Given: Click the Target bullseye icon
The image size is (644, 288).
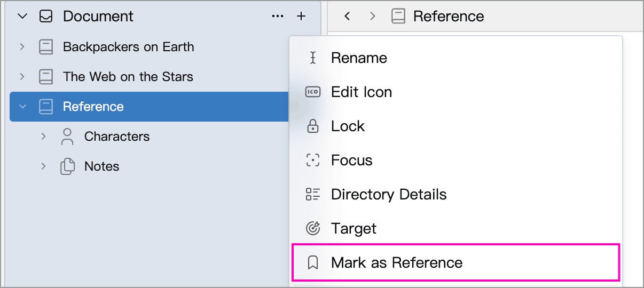Looking at the screenshot, I should tap(313, 229).
